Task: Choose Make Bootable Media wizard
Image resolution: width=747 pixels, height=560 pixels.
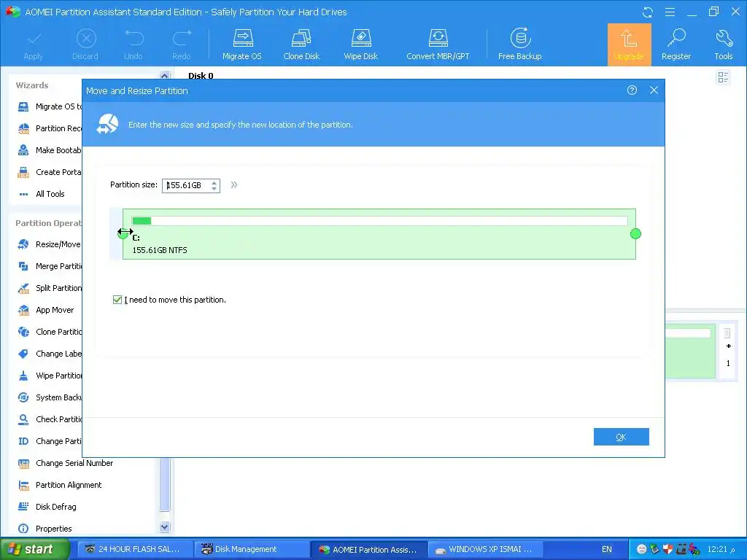Action: pyautogui.click(x=50, y=150)
